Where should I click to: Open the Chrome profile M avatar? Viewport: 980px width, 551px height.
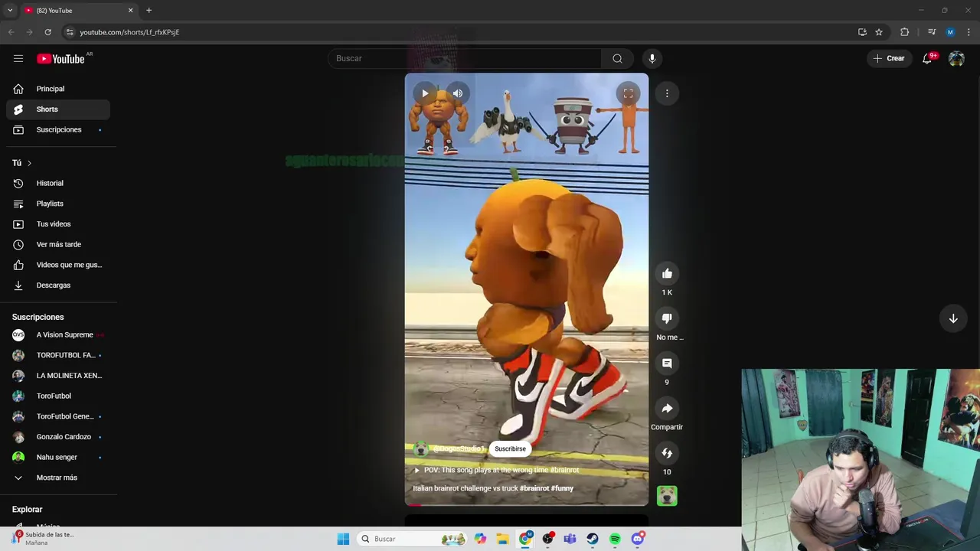[x=950, y=32]
